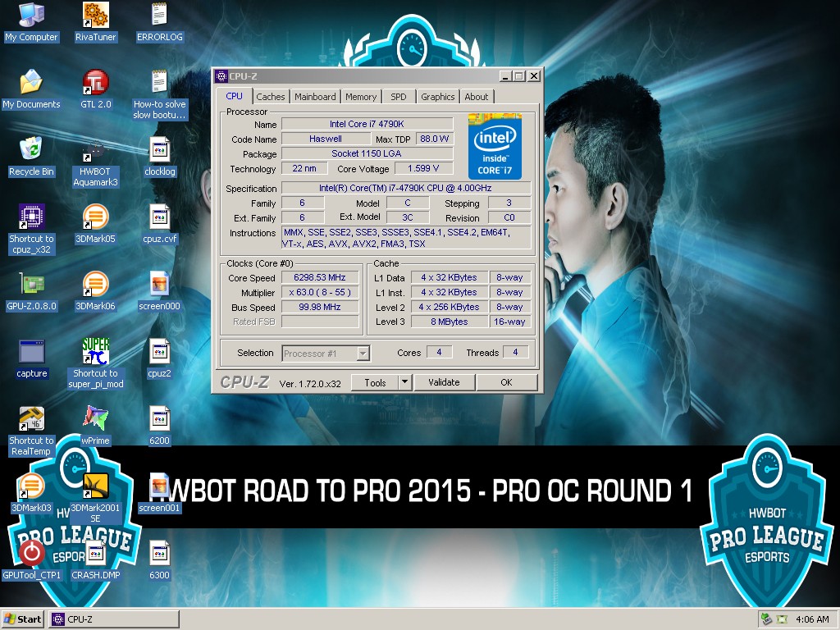840x630 pixels.
Task: Launch GPU-Z.0.8.0 icon
Action: coord(31,291)
